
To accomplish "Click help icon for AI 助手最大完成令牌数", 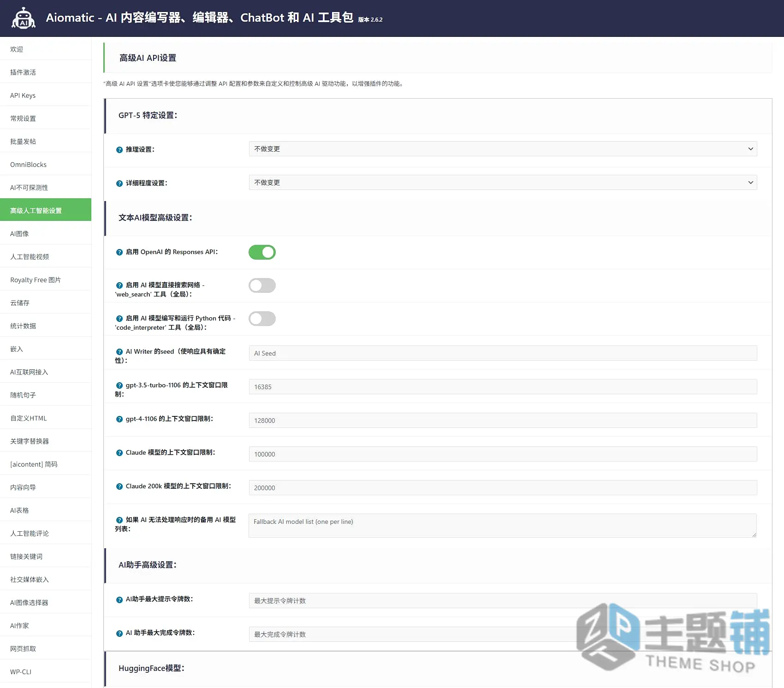I will pyautogui.click(x=119, y=634).
